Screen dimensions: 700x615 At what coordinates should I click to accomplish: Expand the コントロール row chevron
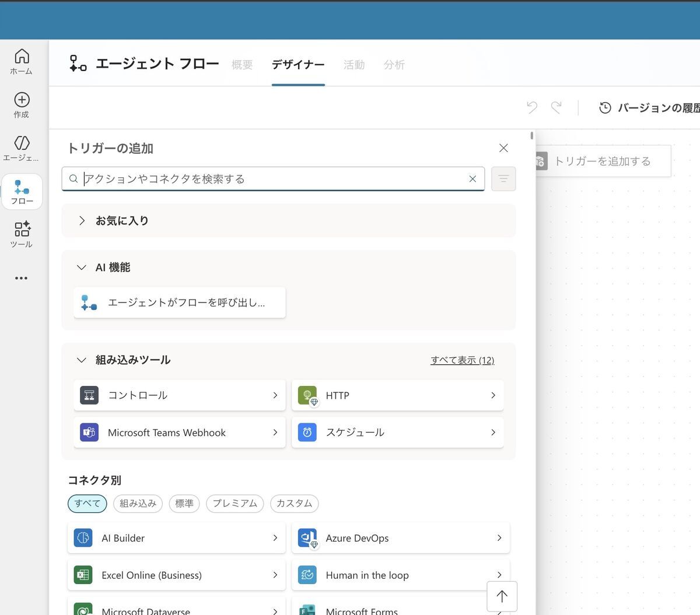(x=275, y=395)
